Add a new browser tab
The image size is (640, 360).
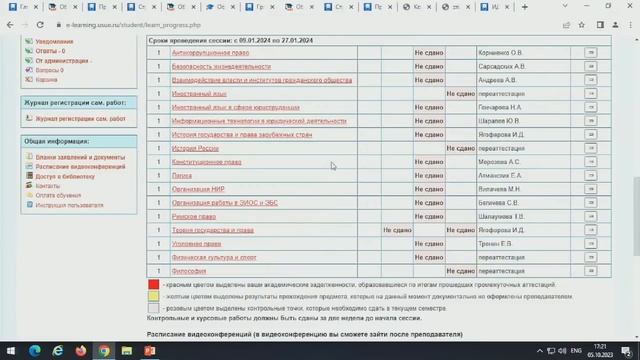(x=524, y=7)
